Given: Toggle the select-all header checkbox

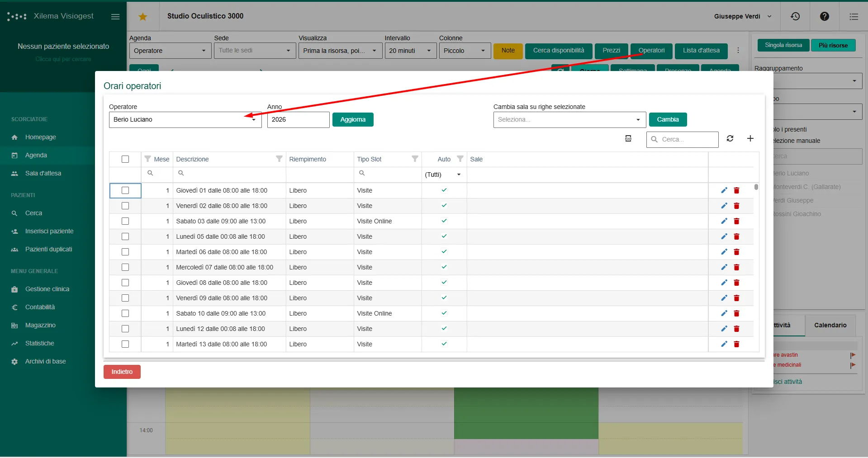Looking at the screenshot, I should [x=125, y=159].
